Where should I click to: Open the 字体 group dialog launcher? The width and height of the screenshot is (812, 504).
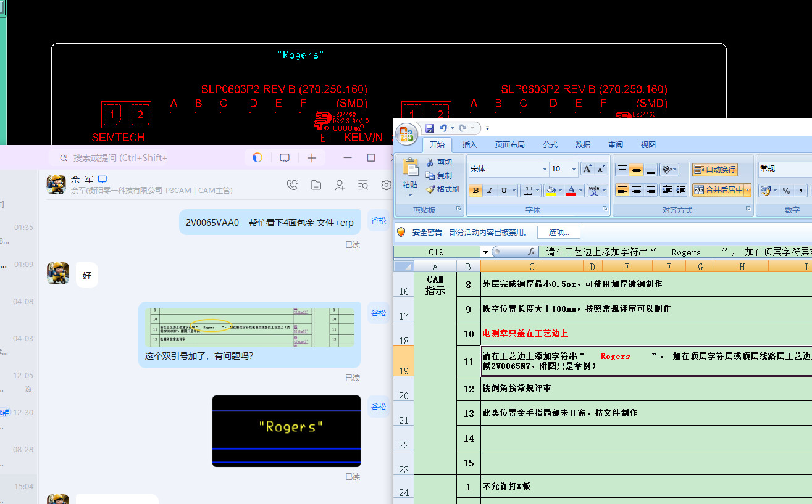[x=605, y=210]
